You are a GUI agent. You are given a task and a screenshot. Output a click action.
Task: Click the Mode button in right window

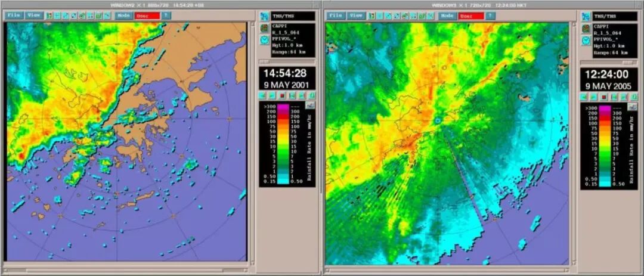point(446,16)
